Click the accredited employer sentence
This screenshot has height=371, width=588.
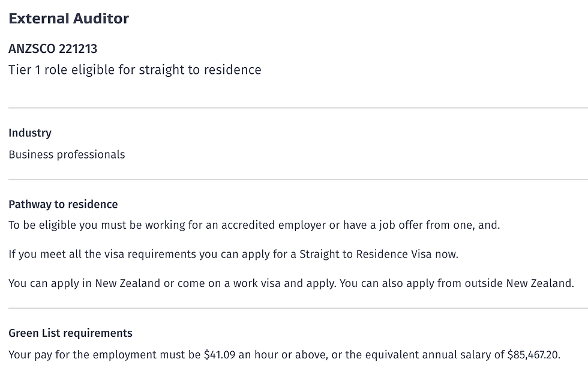coord(254,225)
